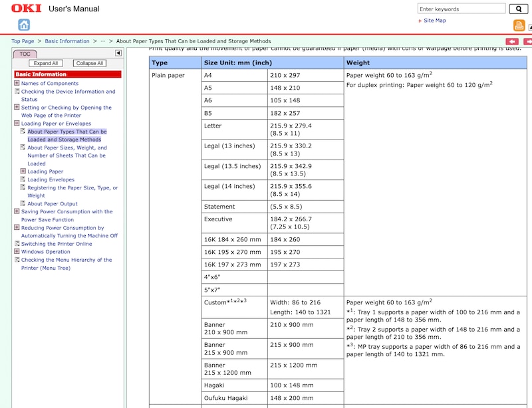The width and height of the screenshot is (532, 408).
Task: Click the Enter keywords search field
Action: coord(461,9)
